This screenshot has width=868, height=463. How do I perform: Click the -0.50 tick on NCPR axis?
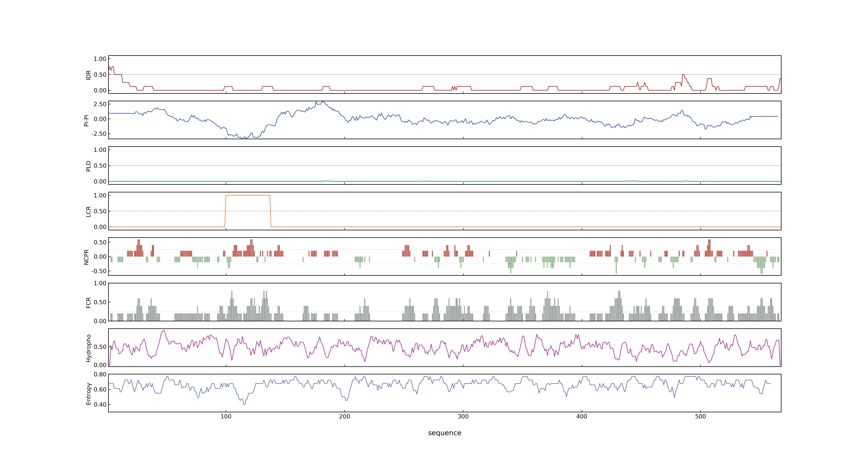click(99, 271)
